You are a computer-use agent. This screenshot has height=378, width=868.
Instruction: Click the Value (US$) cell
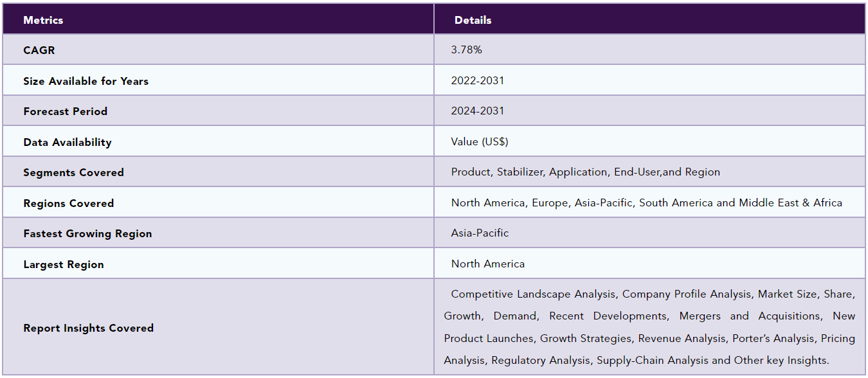pyautogui.click(x=480, y=141)
